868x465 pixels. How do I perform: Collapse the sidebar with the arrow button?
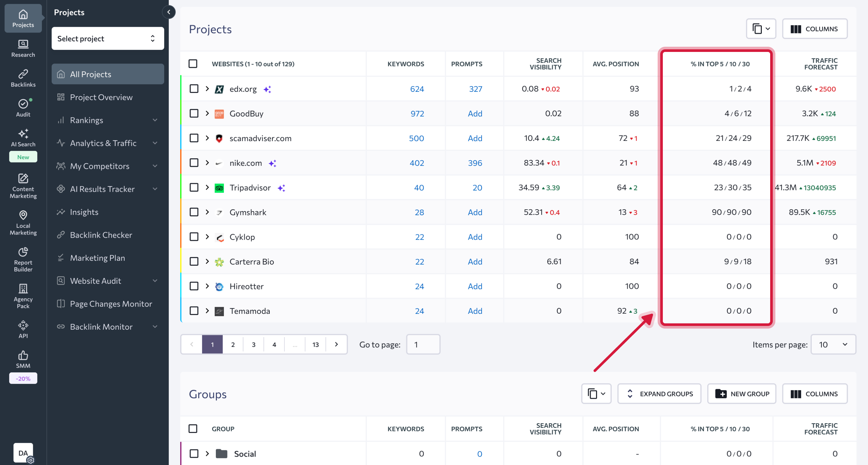(x=169, y=12)
